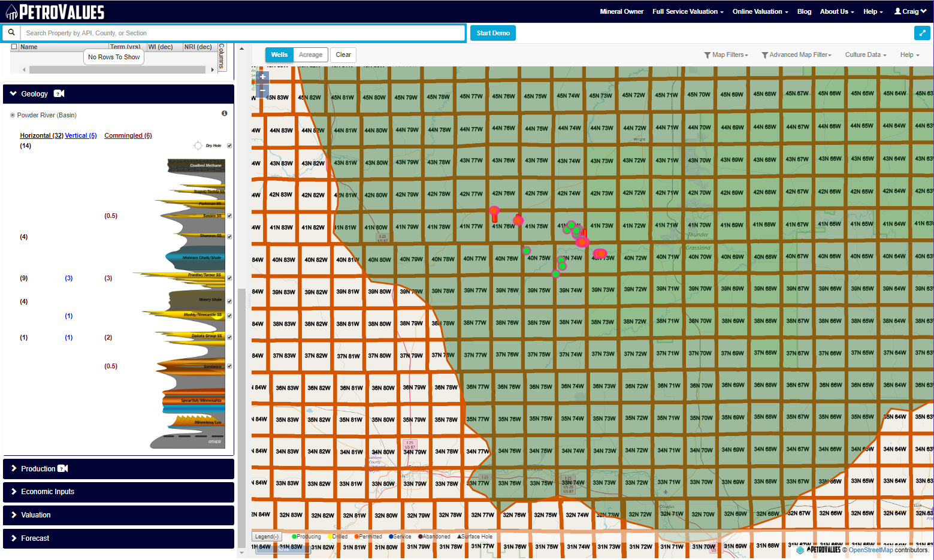
Task: Toggle the Dry Hole checkbox
Action: tap(229, 146)
